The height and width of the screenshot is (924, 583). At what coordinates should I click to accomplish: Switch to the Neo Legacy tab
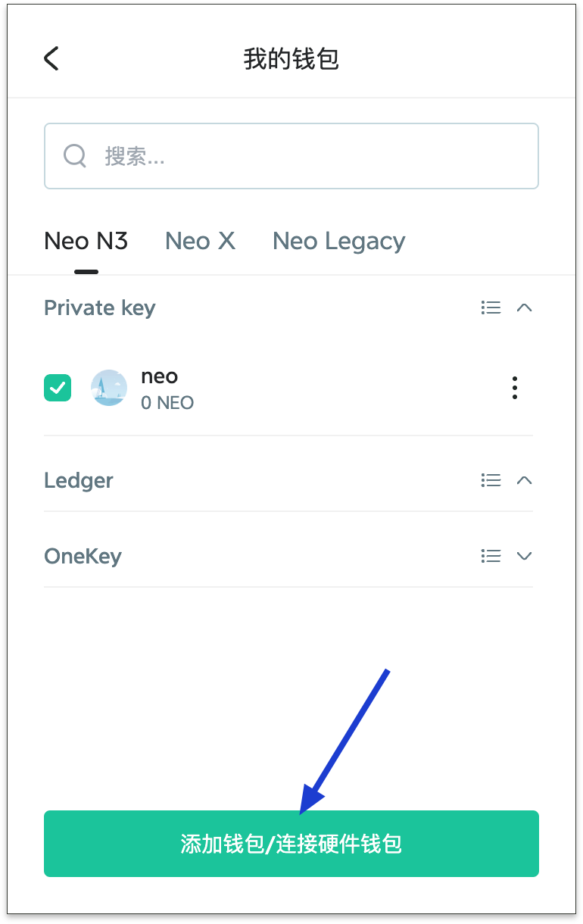click(x=338, y=241)
